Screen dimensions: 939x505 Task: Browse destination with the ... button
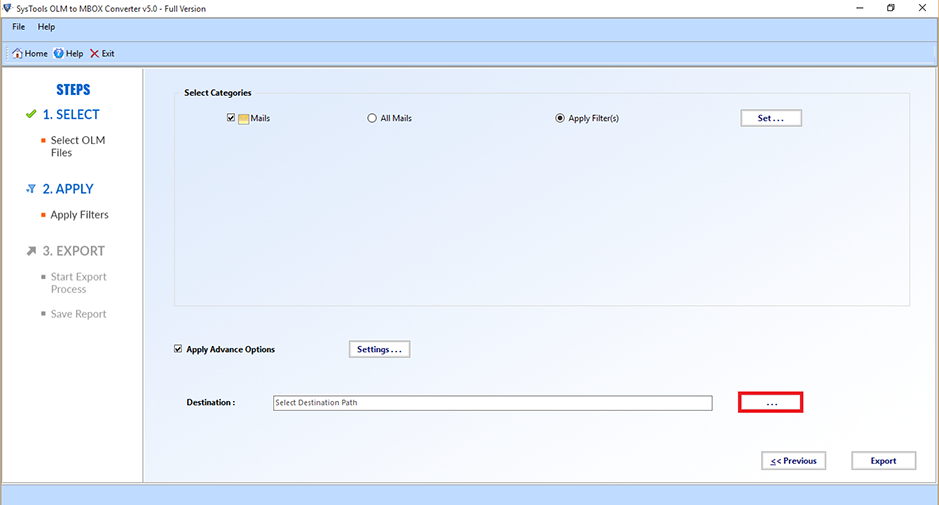pyautogui.click(x=770, y=402)
